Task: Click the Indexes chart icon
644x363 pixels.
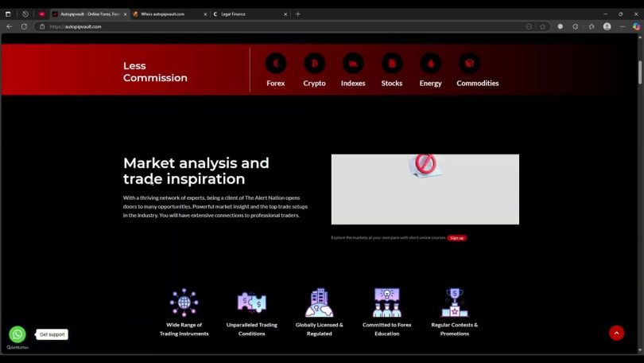Action: pyautogui.click(x=353, y=64)
